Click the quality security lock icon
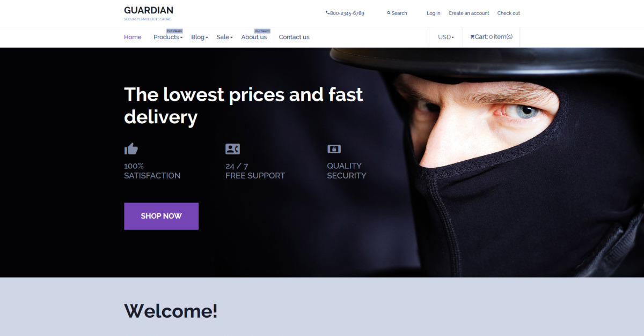Image resolution: width=644 pixels, height=336 pixels. 334,149
